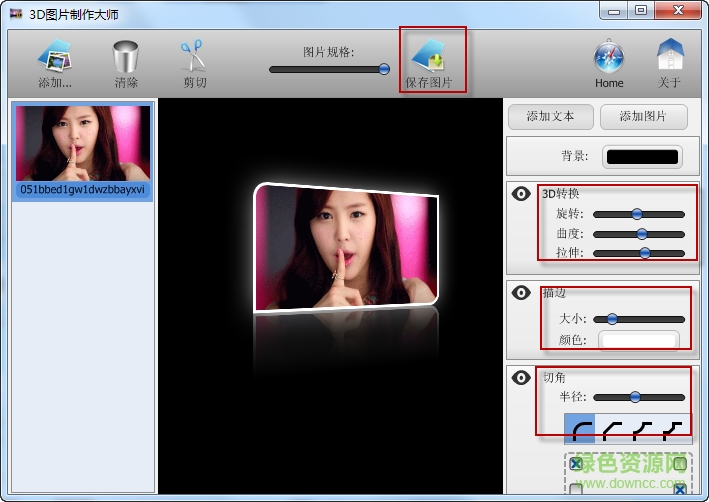Open the 背景 black color swatch
Image resolution: width=709 pixels, height=502 pixels.
[642, 157]
